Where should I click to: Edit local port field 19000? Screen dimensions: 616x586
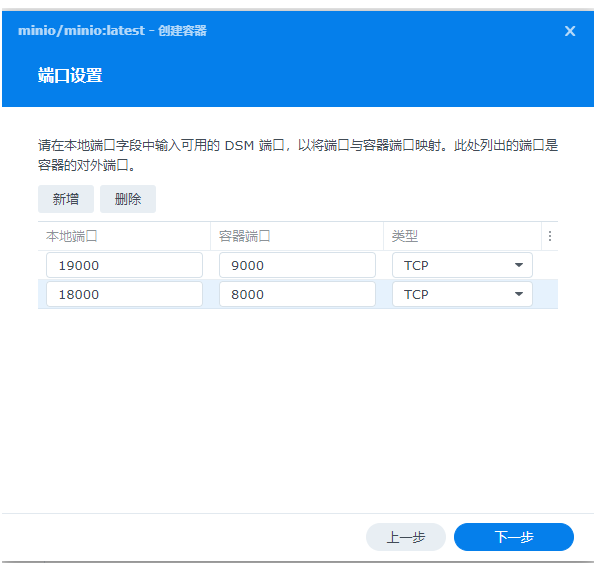point(124,265)
